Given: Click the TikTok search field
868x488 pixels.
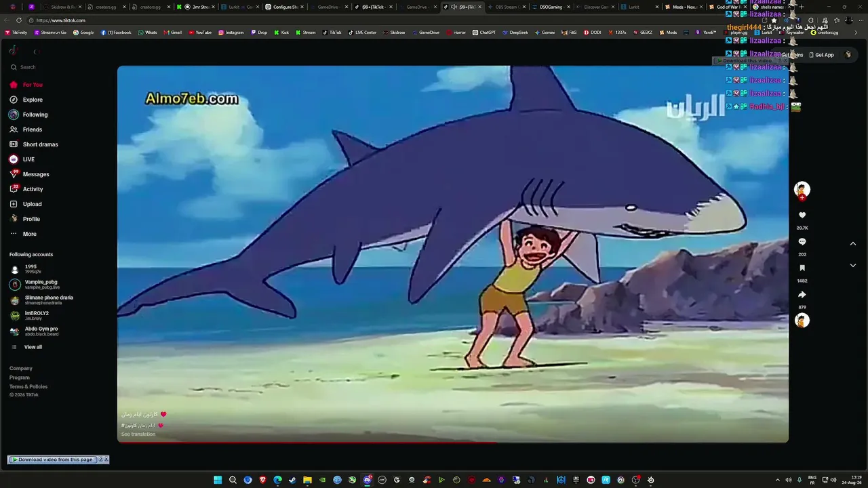Looking at the screenshot, I should (54, 67).
